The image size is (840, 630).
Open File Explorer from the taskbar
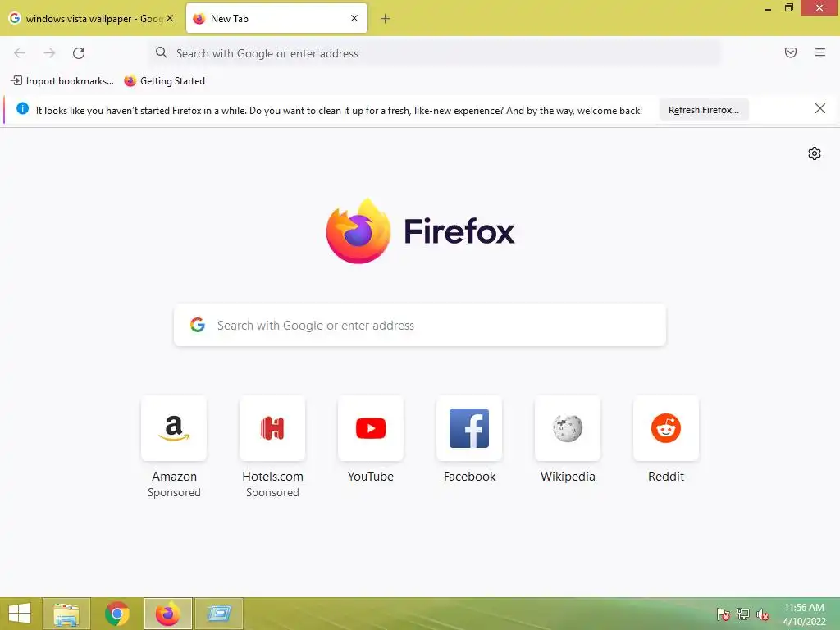pos(66,614)
